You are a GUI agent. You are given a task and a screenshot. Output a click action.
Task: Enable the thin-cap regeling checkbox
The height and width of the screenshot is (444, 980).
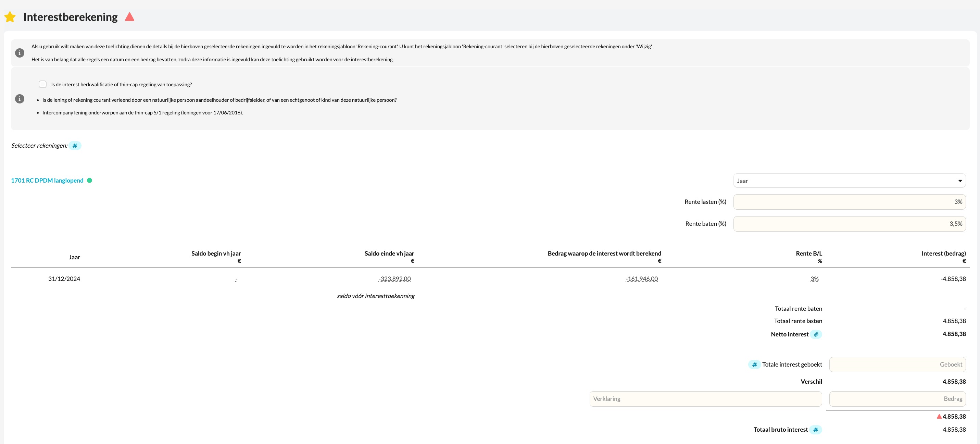tap(42, 85)
